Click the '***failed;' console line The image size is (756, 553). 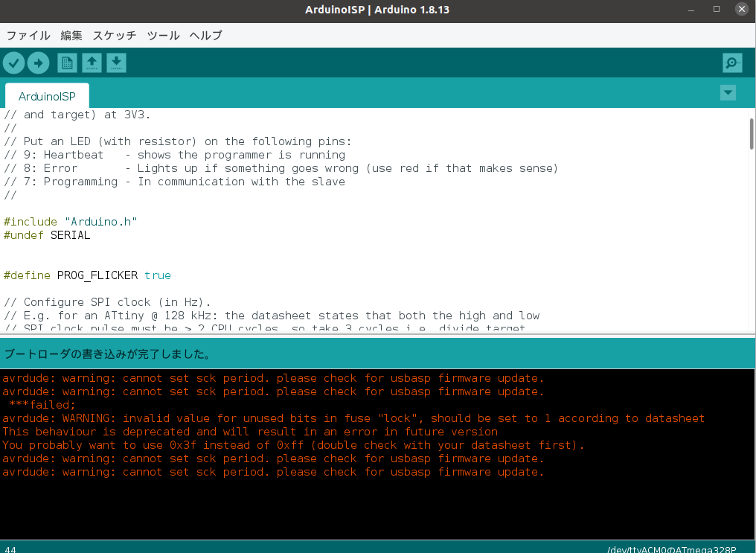[42, 405]
